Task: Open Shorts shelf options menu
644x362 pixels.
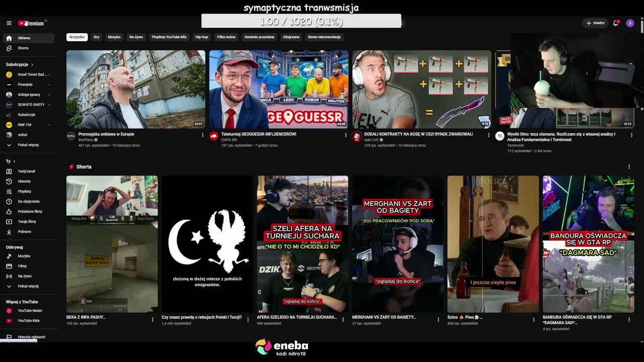Action: click(629, 167)
